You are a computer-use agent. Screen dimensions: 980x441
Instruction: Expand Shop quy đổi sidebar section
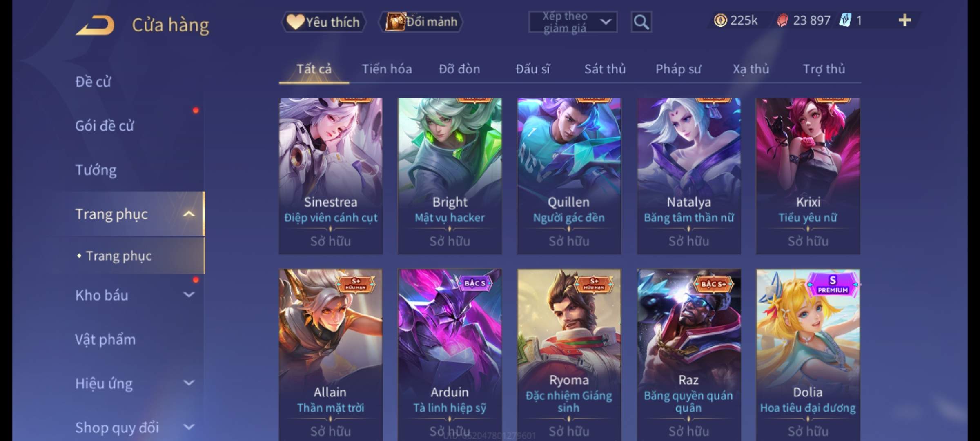tap(189, 427)
